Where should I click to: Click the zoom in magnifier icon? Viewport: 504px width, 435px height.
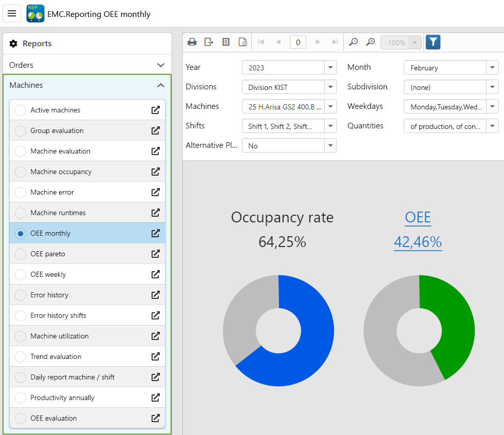point(370,42)
